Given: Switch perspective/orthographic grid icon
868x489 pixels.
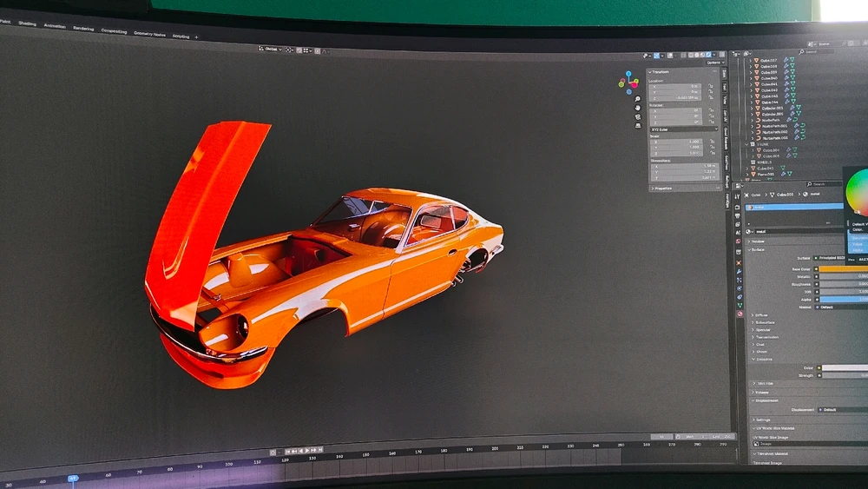Looking at the screenshot, I should 637,124.
